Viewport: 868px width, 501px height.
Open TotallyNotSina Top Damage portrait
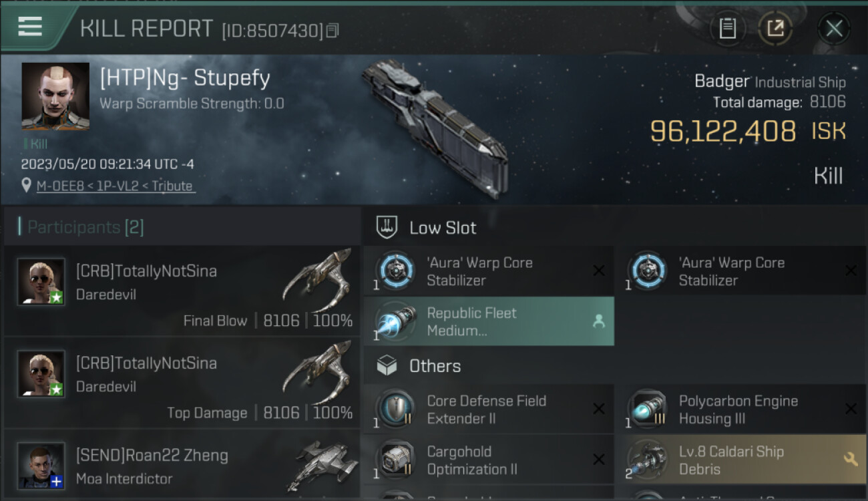(x=41, y=374)
